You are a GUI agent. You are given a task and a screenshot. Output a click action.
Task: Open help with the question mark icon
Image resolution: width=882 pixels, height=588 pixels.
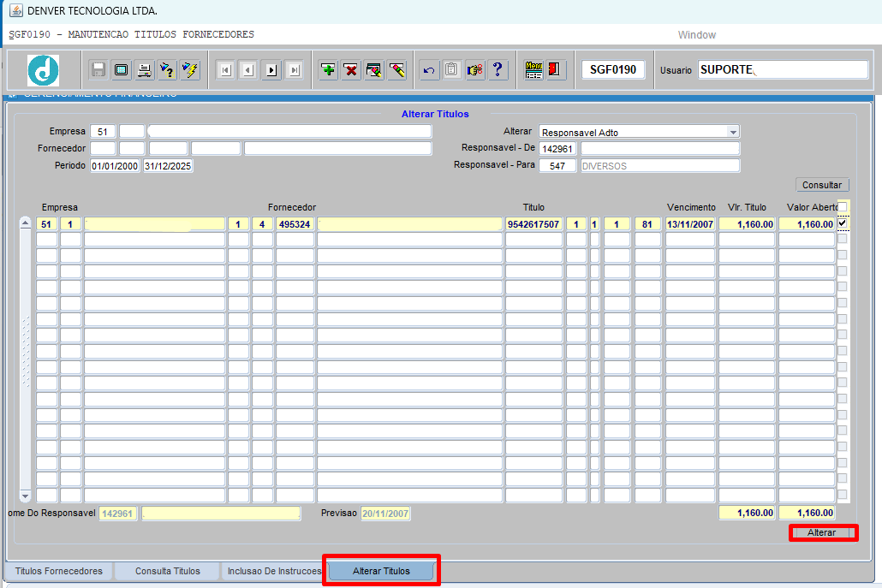click(497, 70)
